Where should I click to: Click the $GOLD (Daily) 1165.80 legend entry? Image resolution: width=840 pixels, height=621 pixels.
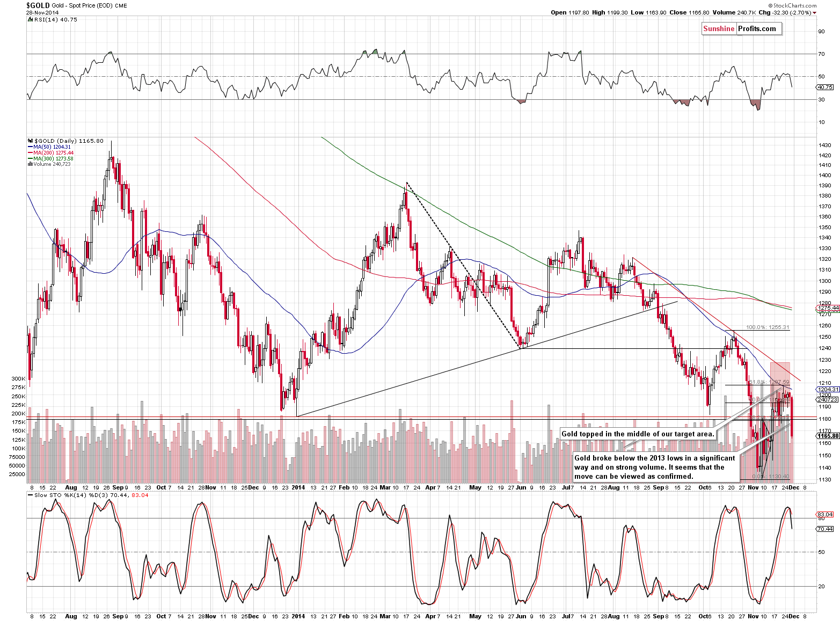(x=69, y=141)
